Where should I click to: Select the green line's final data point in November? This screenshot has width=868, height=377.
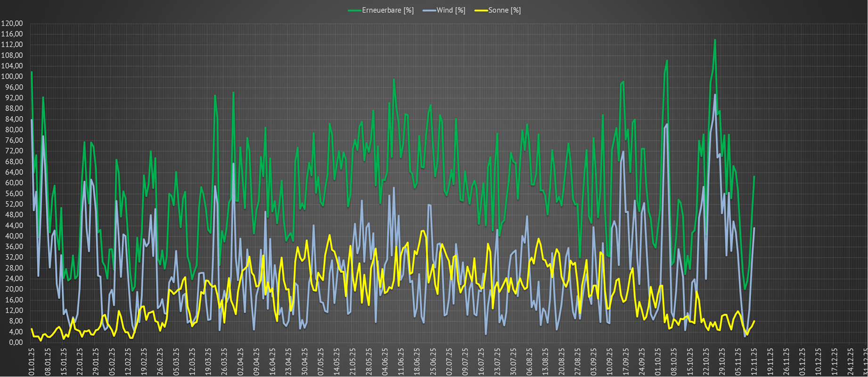754,176
